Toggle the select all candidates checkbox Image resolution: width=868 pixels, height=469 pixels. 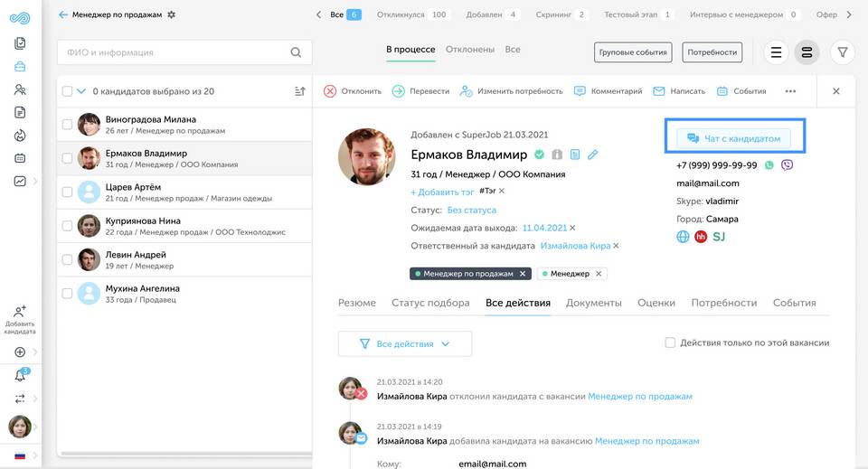click(67, 91)
